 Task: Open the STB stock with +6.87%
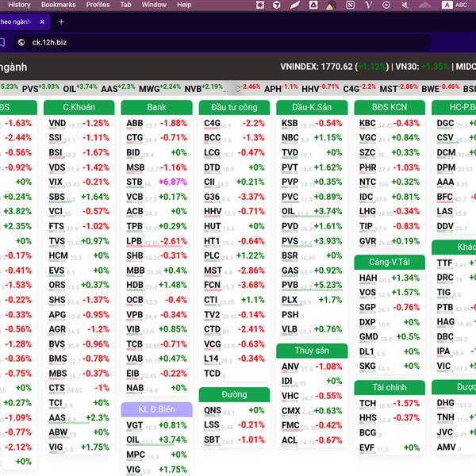point(156,182)
